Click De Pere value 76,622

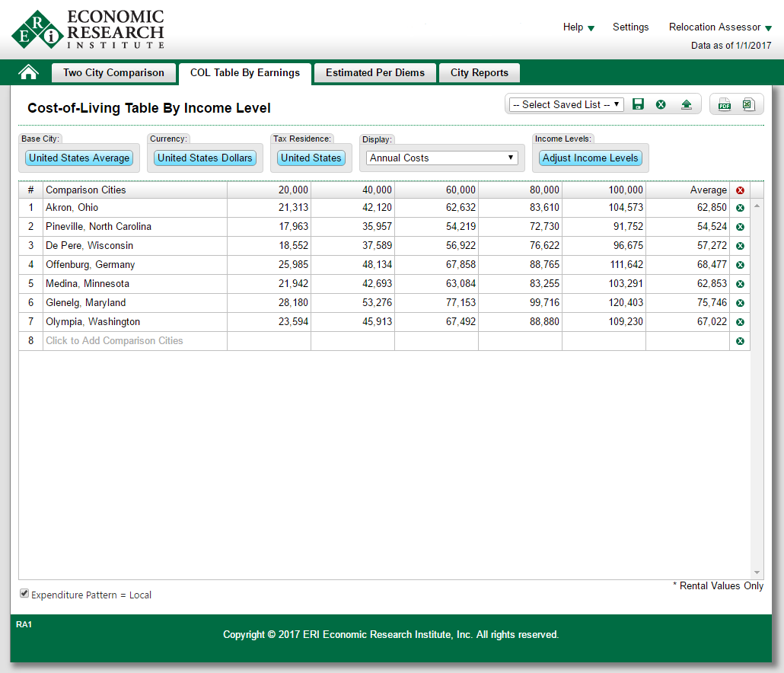544,246
